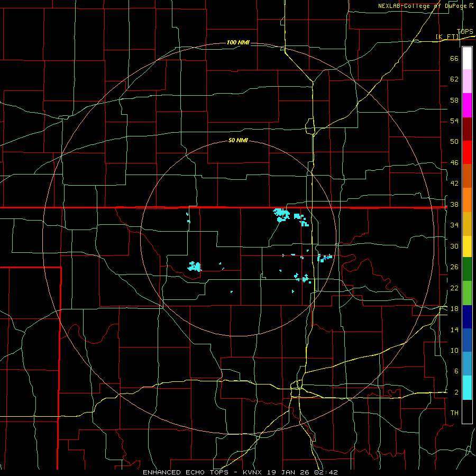The height and width of the screenshot is (476, 476).
Task: Click the K FT units label
Action: point(447,36)
